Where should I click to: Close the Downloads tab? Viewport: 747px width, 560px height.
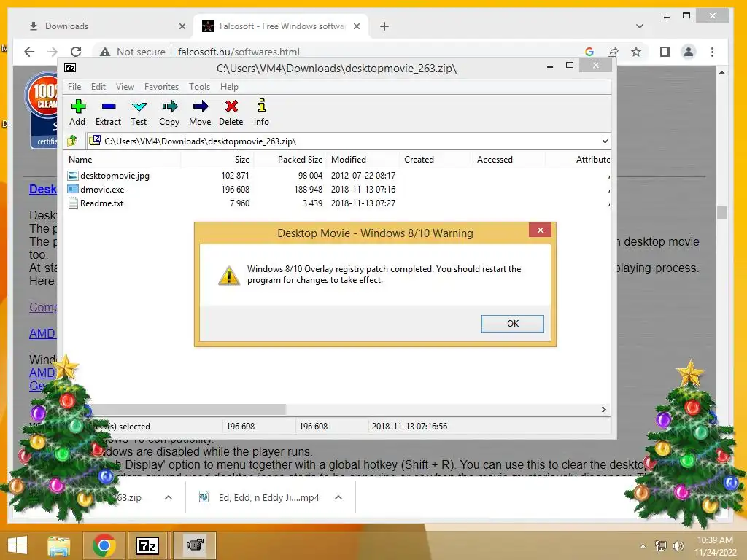[x=182, y=26]
